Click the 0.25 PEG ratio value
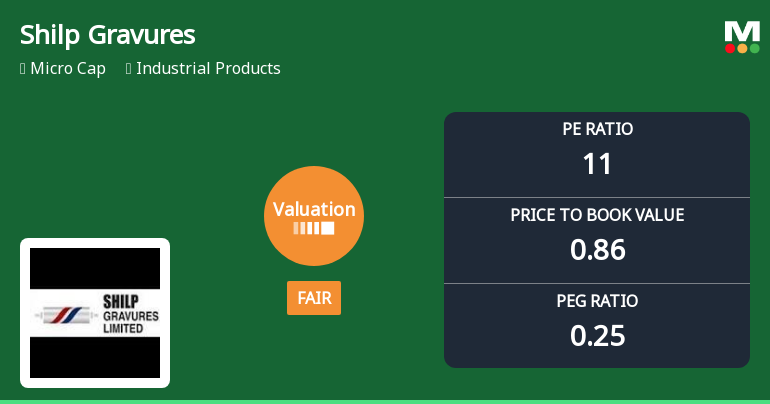 tap(597, 336)
